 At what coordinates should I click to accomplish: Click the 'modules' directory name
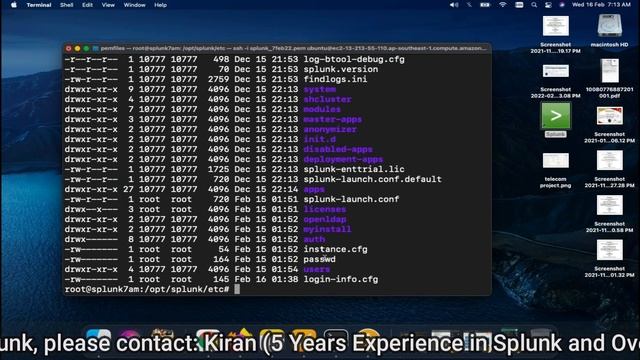pos(322,109)
